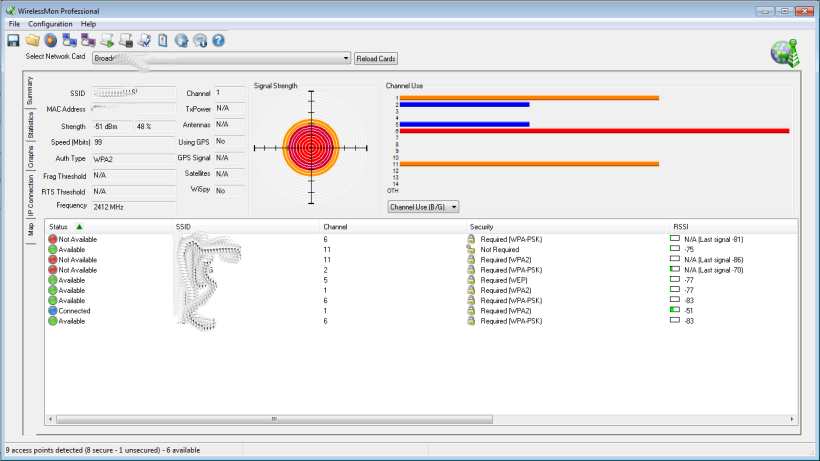Click the connect to network computers icon
The width and height of the screenshot is (820, 461).
(x=70, y=41)
